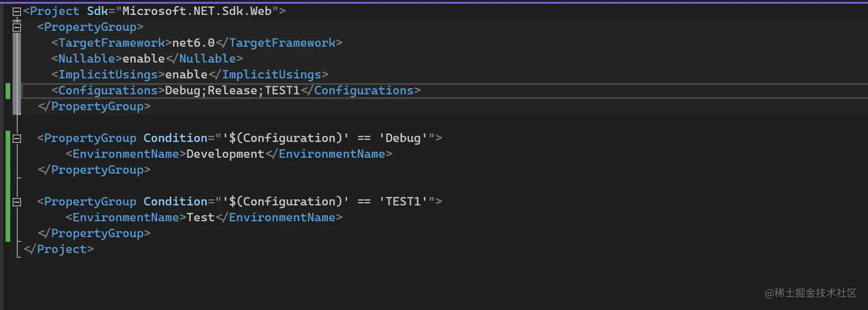Screen dimensions: 868x310
Task: Collapse the root Project element outline box
Action: click(17, 11)
